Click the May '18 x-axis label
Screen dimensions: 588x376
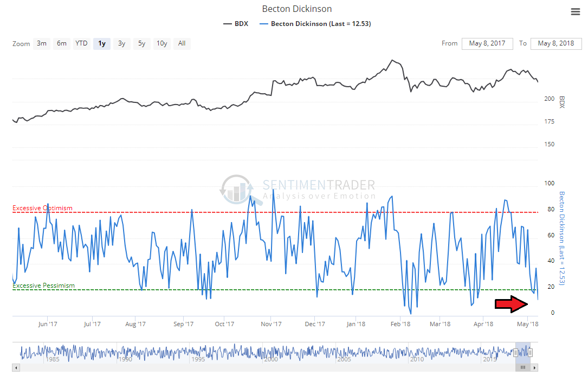point(528,325)
